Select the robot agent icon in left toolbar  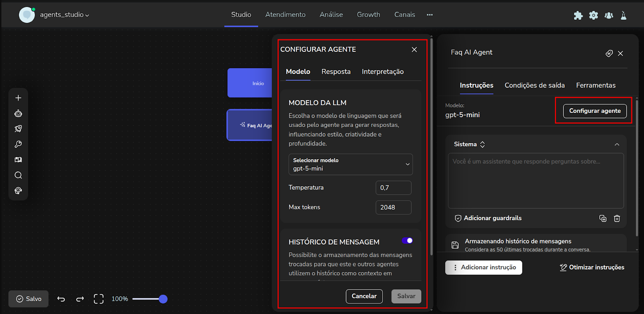pos(18,114)
